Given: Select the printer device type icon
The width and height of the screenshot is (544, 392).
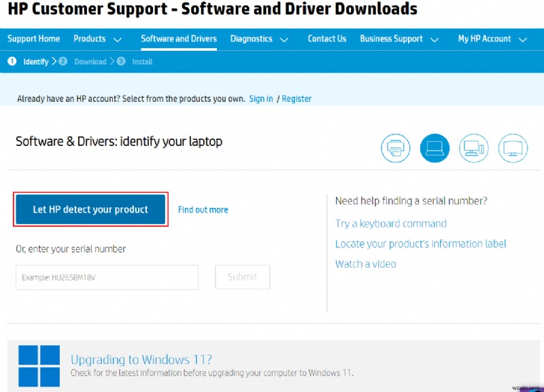Looking at the screenshot, I should pos(395,148).
